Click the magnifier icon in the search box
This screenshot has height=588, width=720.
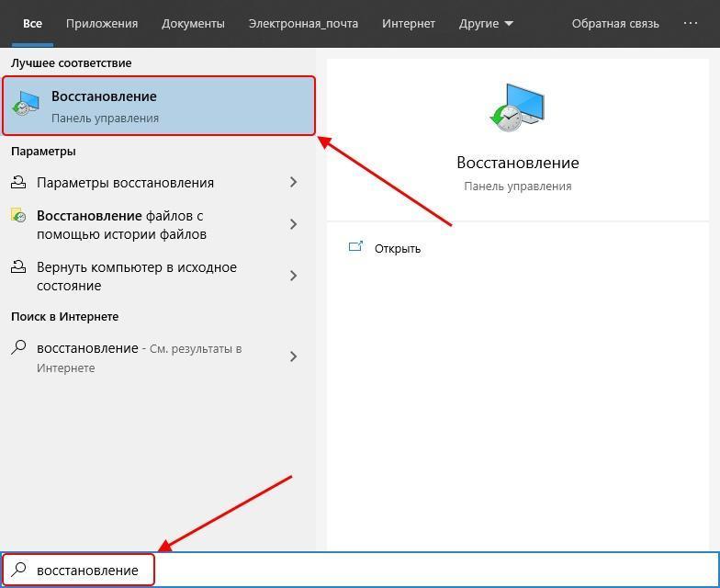pyautogui.click(x=18, y=570)
